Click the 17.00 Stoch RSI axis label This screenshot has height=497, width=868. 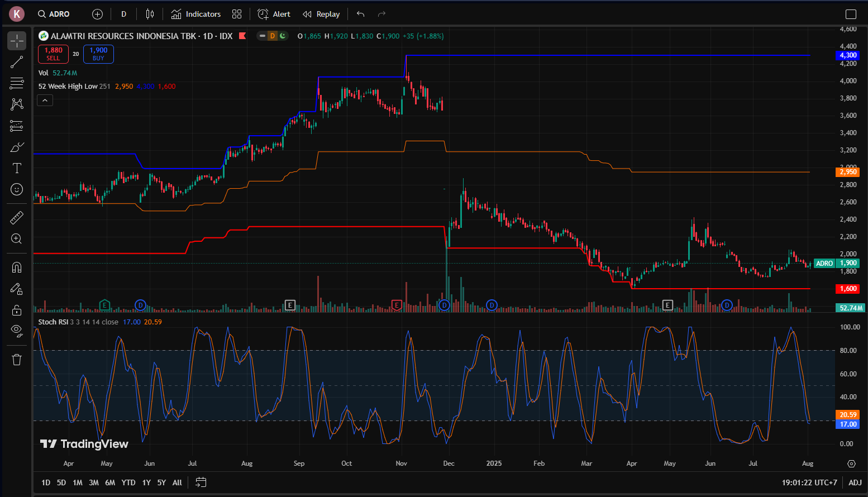[848, 424]
